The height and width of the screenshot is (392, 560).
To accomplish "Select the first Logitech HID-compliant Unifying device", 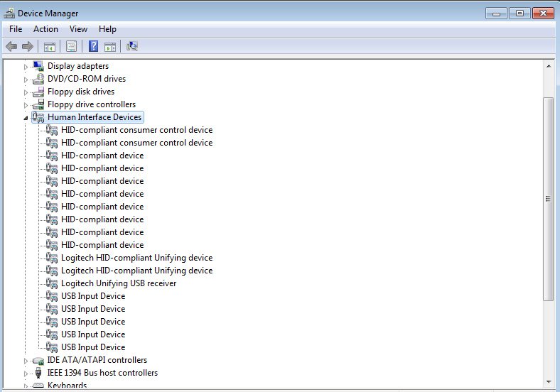I will (136, 258).
